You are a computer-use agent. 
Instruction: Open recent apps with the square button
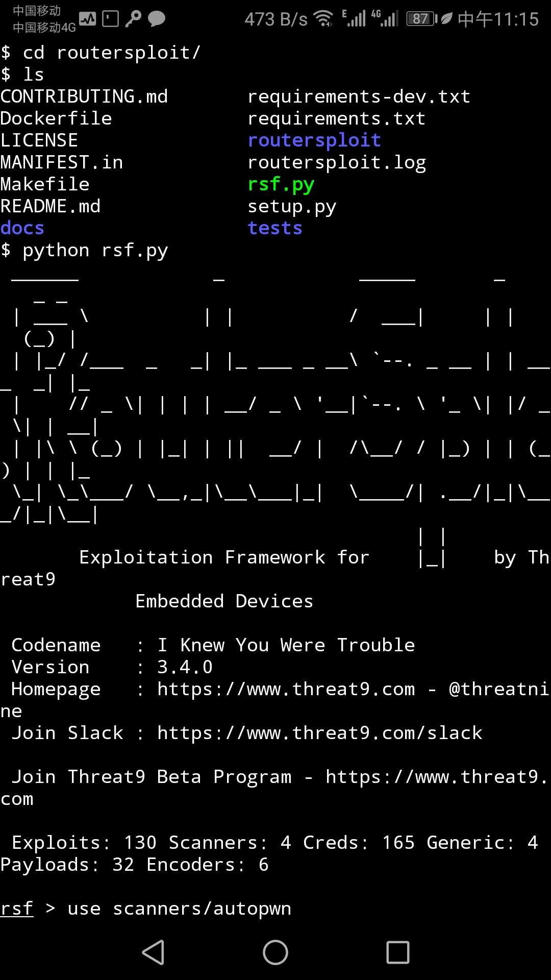coord(398,952)
